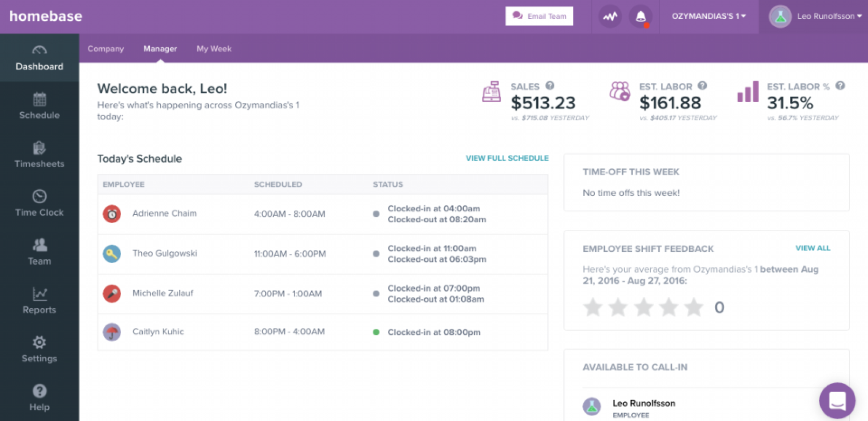Open the Dashboard sidebar icon
The width and height of the screenshot is (868, 421).
point(39,57)
